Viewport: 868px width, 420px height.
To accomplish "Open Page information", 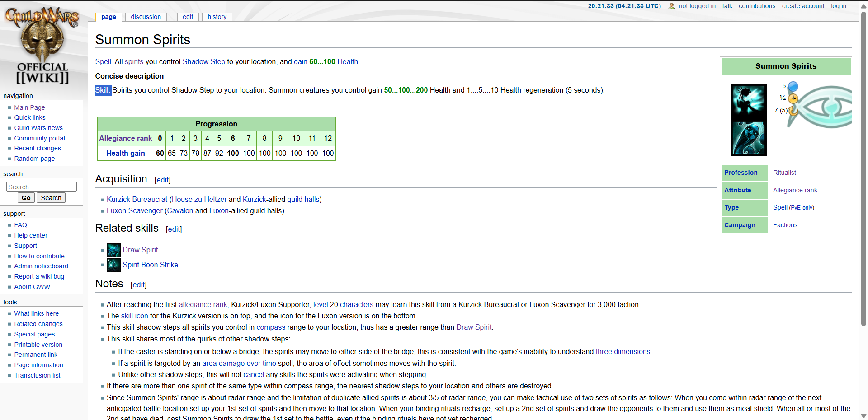I will (38, 365).
